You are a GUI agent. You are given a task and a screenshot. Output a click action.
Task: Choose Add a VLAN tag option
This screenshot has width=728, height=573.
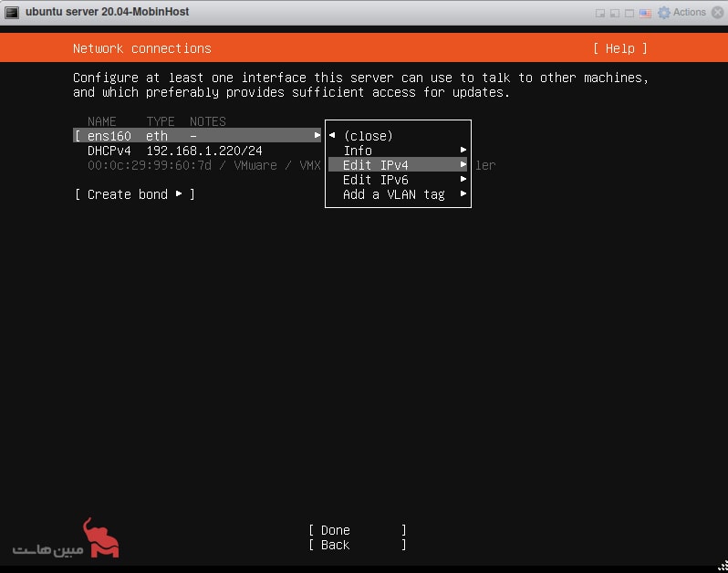point(398,194)
